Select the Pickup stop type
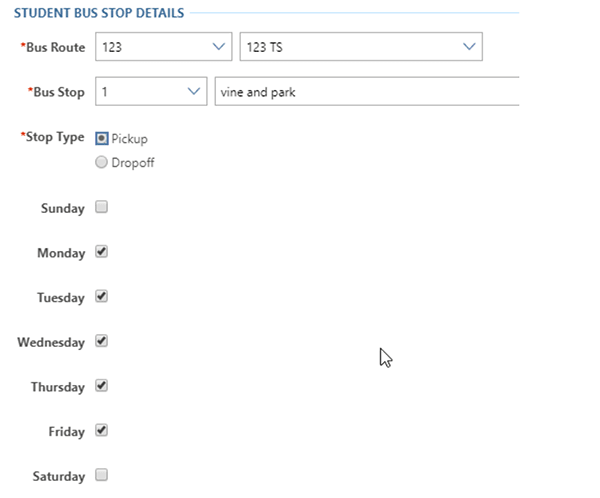Image resolution: width=600 pixels, height=498 pixels. point(101,138)
